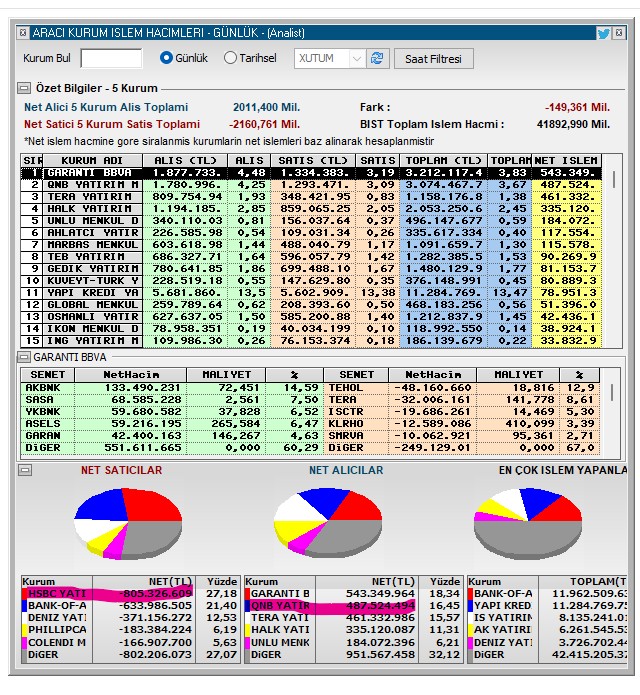The image size is (640, 695).
Task: Sort by the KURUM ADI column header
Action: tap(93, 160)
